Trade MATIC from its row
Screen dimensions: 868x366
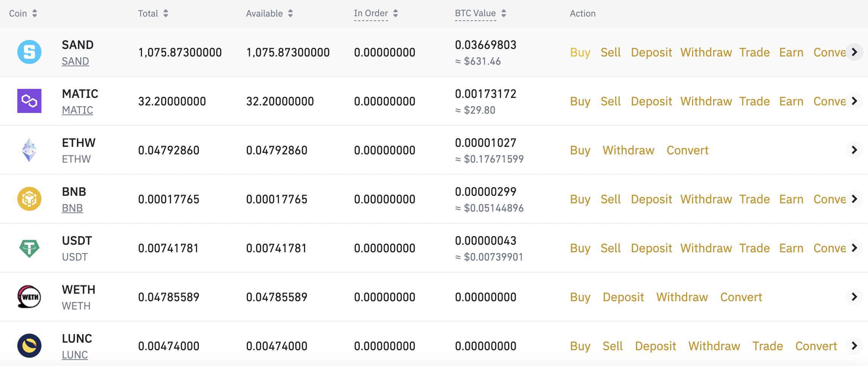(755, 101)
